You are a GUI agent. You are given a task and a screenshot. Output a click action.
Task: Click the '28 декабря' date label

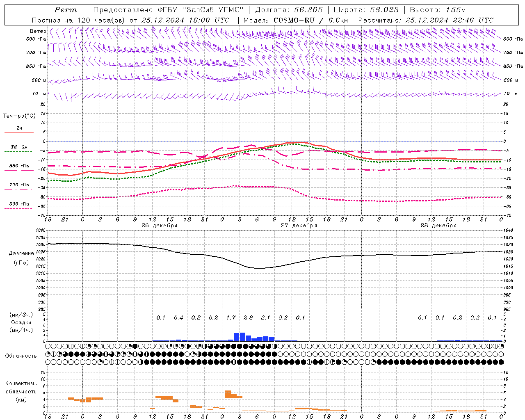438,226
